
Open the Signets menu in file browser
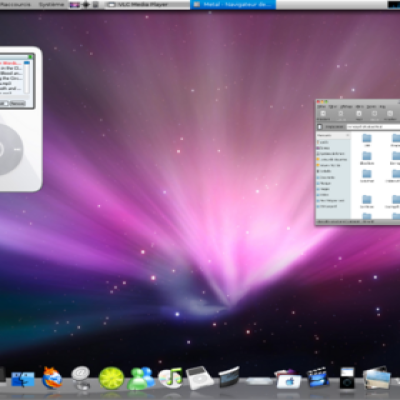click(371, 107)
